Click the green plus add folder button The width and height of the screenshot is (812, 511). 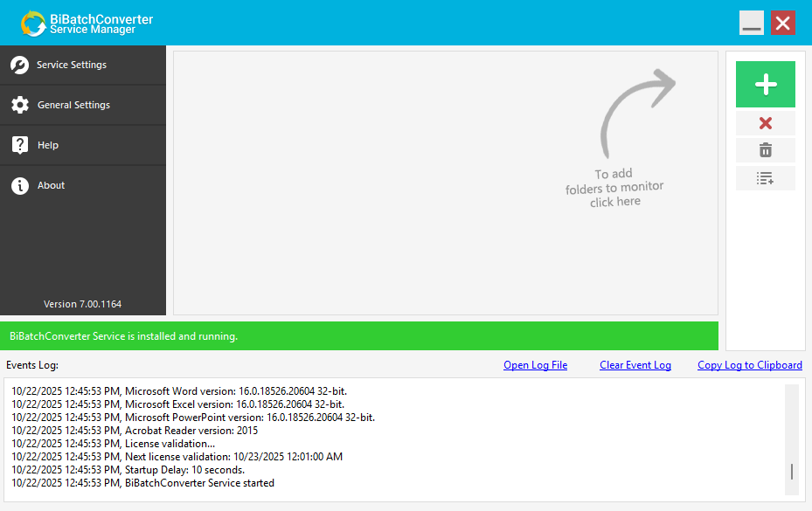coord(765,84)
